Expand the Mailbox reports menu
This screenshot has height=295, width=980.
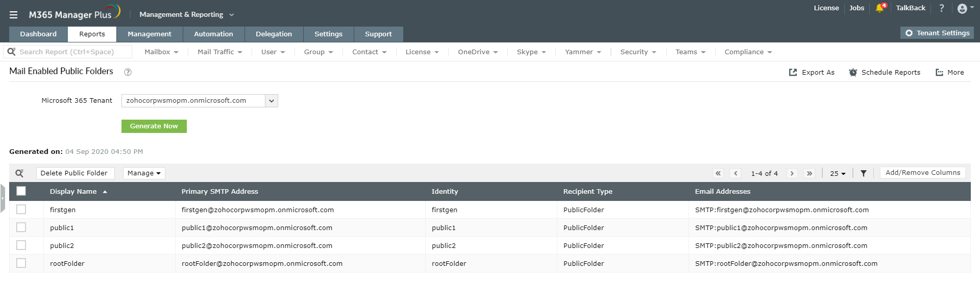[x=161, y=52]
